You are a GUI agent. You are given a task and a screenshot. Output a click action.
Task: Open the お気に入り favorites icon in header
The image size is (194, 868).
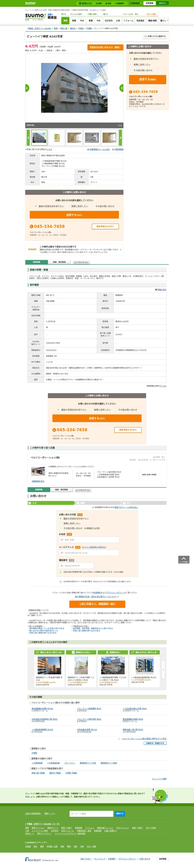pyautogui.click(x=85, y=3)
